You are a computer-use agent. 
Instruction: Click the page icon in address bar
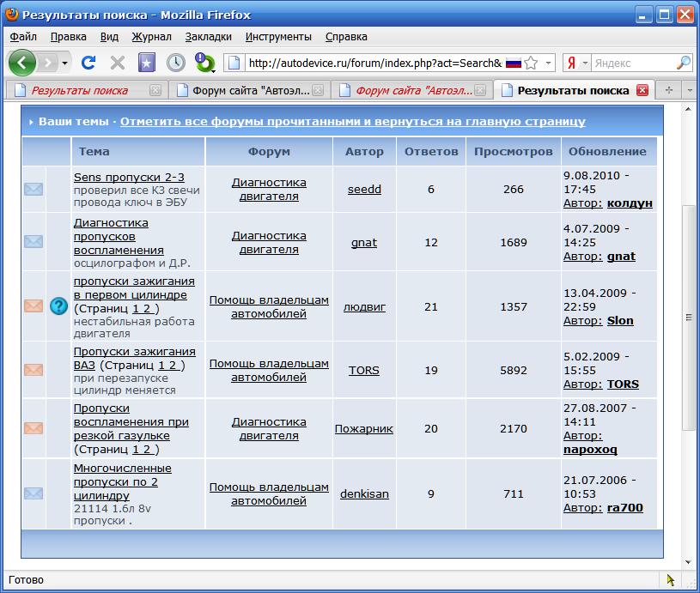coord(234,63)
